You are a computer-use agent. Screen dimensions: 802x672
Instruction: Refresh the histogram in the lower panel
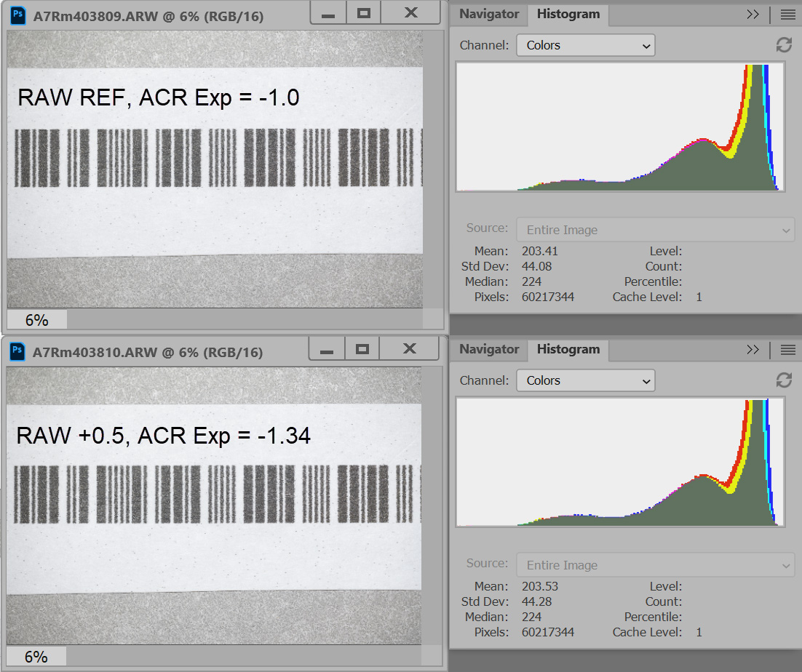784,380
